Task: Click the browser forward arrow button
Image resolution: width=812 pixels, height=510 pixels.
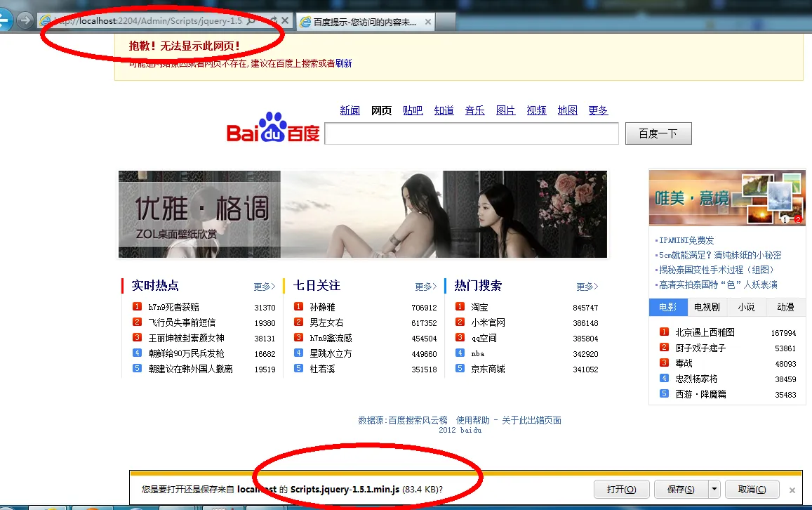Action: pos(25,21)
